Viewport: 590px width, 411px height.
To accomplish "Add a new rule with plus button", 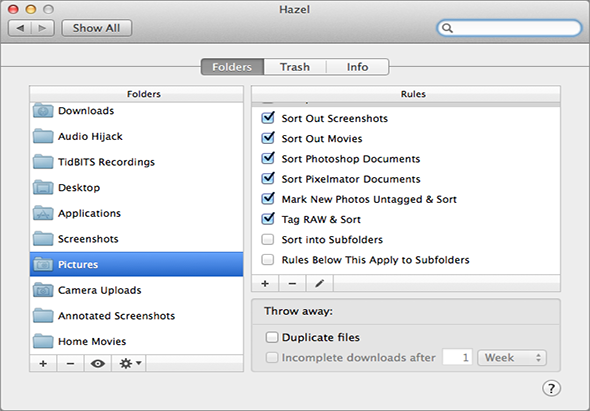I will (265, 283).
